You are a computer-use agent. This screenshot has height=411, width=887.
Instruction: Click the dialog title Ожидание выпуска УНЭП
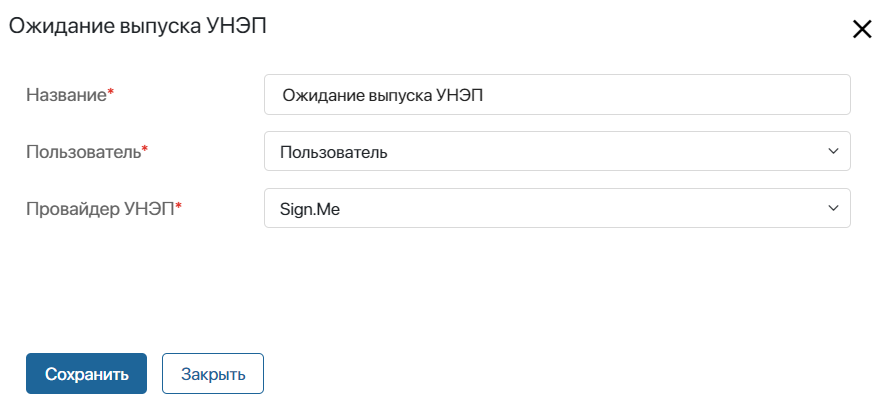point(137,26)
